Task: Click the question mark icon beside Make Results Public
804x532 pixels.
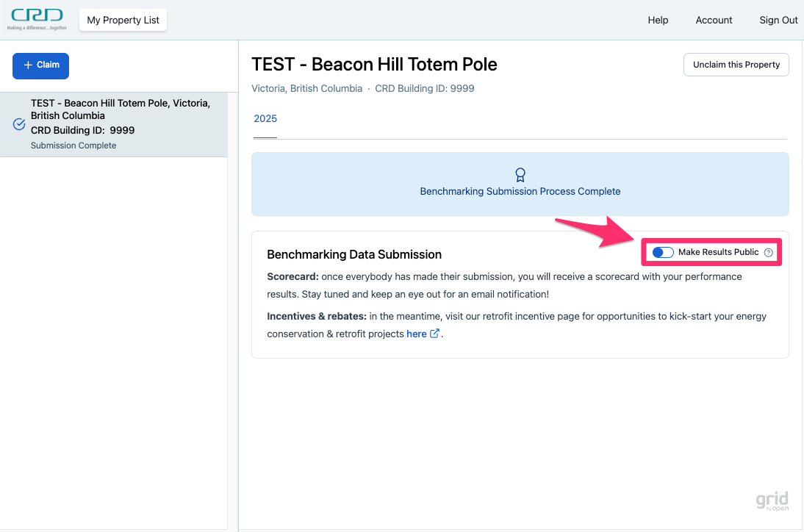Action: pos(769,252)
